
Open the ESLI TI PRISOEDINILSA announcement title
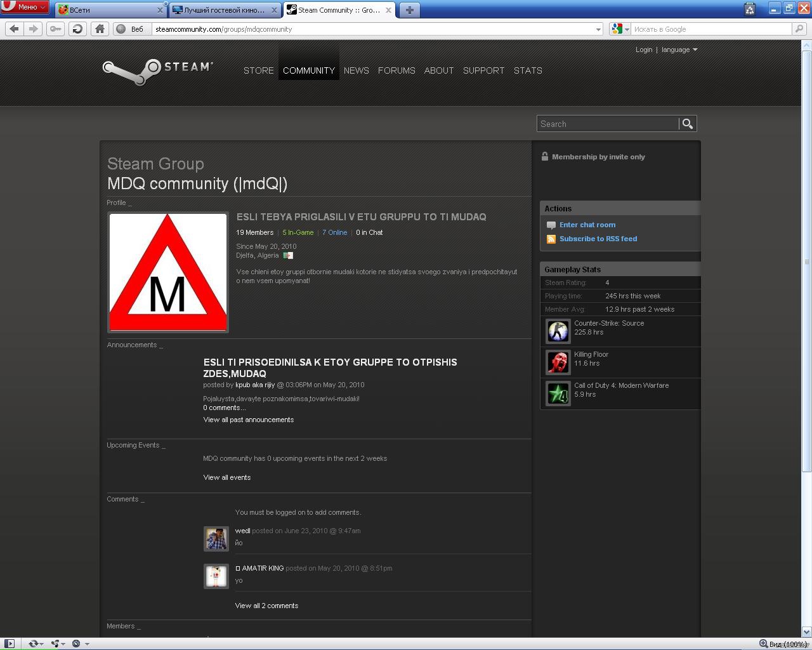click(x=330, y=368)
